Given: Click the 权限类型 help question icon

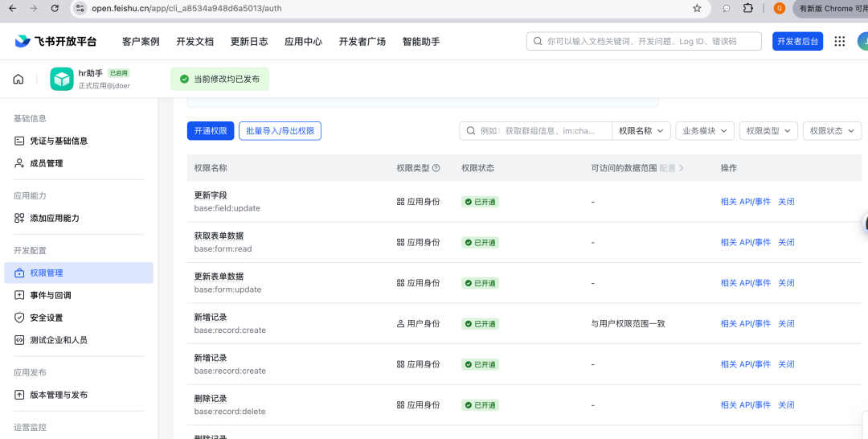Looking at the screenshot, I should click(x=436, y=169).
